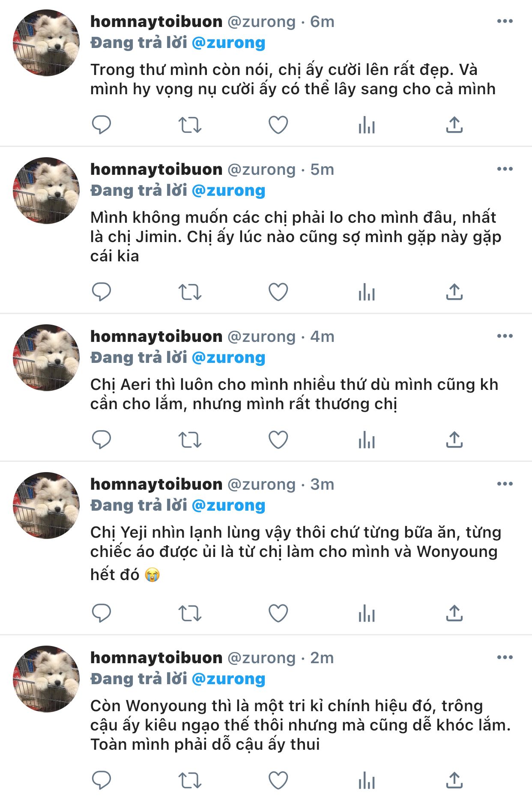Open homnaytoibuon profile name on 4m tweet

(156, 336)
